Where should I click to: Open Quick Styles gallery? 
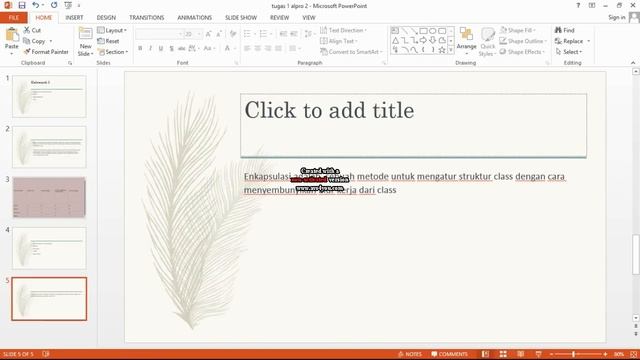coord(487,42)
